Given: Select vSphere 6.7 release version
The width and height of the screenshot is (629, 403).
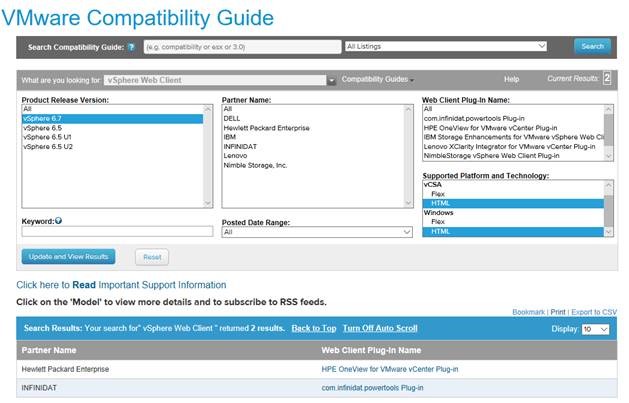Looking at the screenshot, I should click(112, 119).
